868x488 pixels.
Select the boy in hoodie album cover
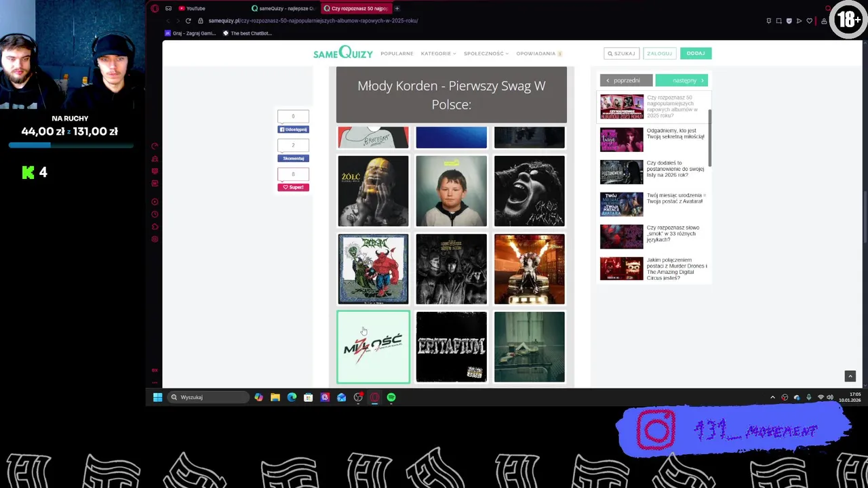click(451, 191)
